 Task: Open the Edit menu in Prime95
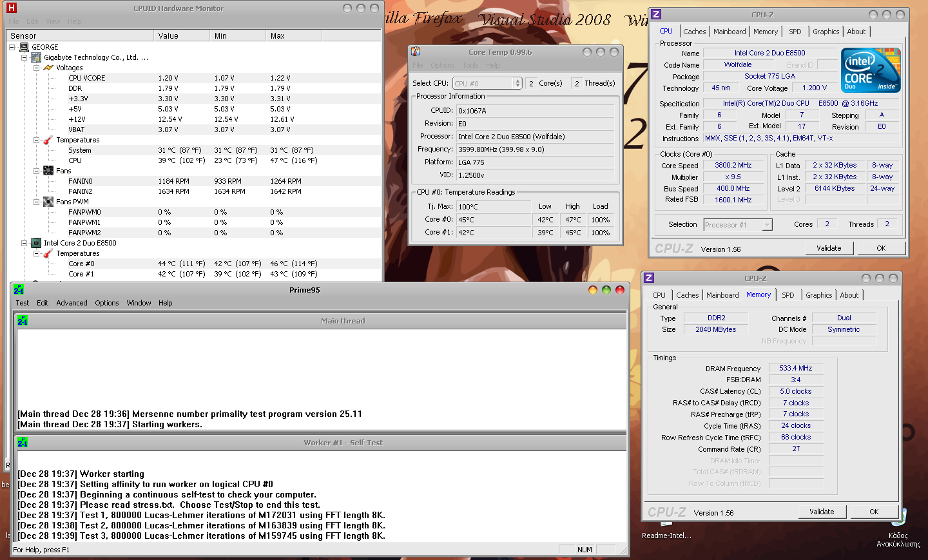pos(43,303)
